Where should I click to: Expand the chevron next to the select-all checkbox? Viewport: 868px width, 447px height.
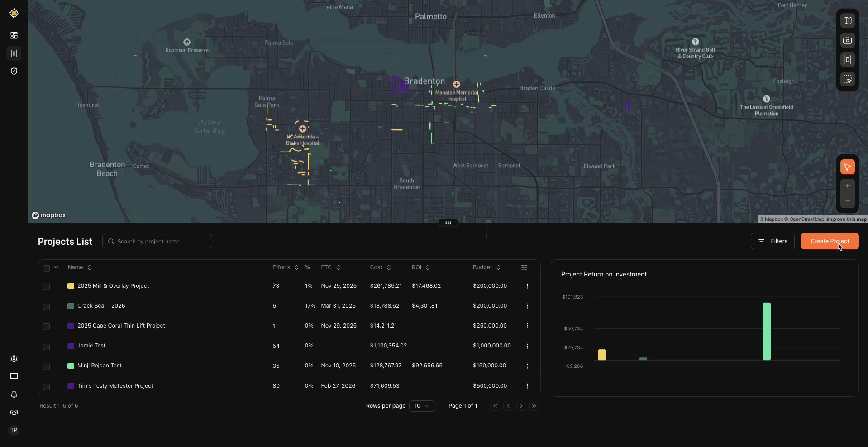56,268
